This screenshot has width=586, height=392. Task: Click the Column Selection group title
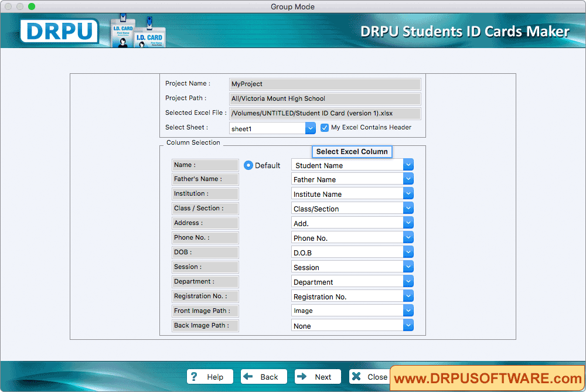193,142
